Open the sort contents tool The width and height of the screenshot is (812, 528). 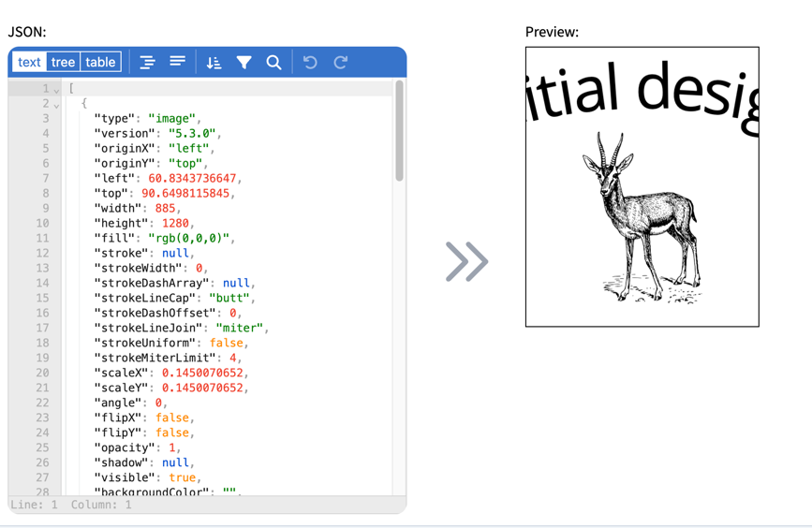(x=214, y=63)
